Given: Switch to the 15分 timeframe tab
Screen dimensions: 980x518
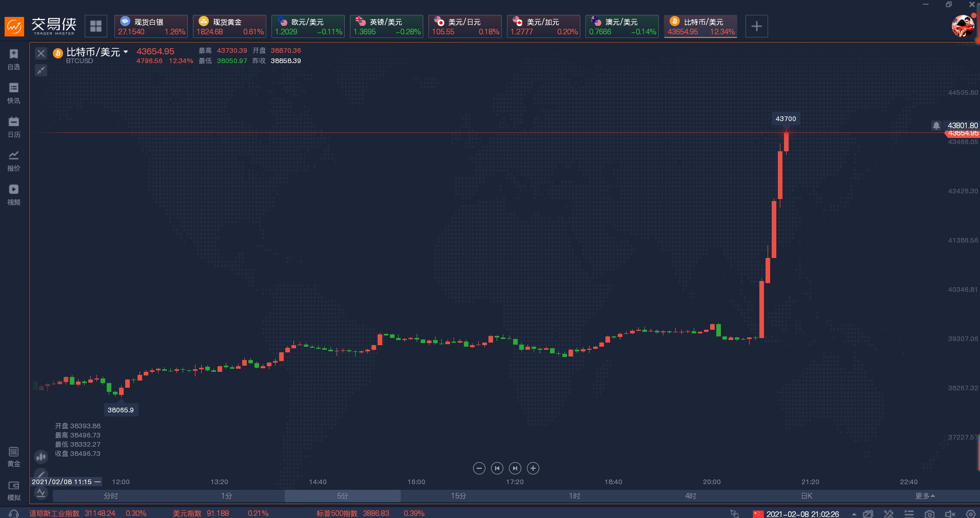Looking at the screenshot, I should 458,496.
